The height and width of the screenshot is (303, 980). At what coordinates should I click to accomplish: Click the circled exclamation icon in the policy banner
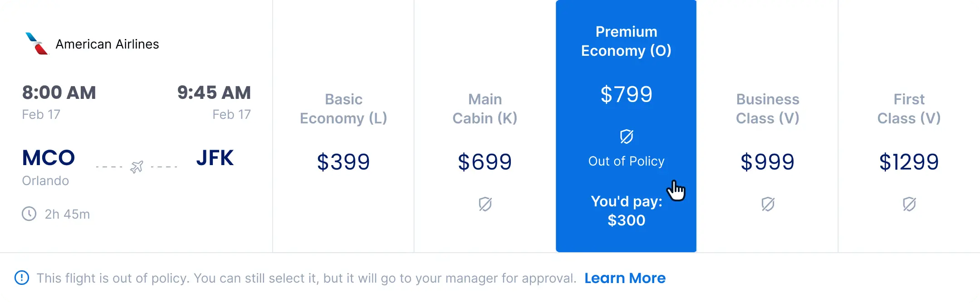click(23, 278)
